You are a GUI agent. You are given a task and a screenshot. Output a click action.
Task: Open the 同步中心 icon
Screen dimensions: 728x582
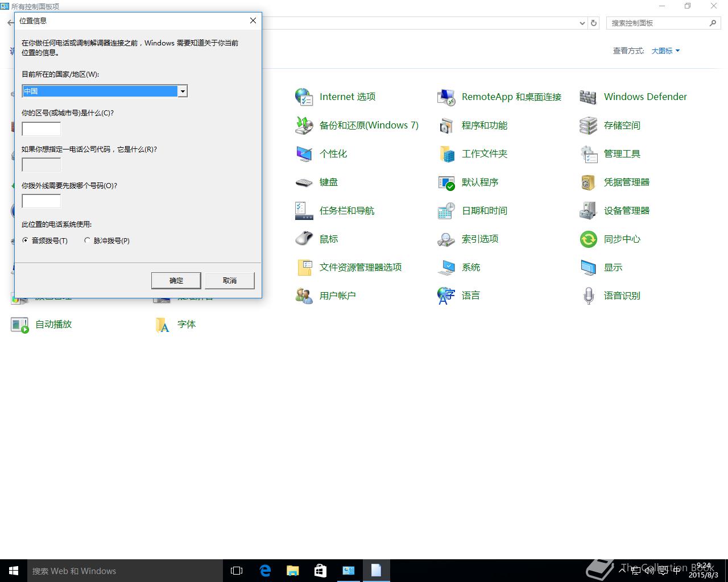point(589,239)
